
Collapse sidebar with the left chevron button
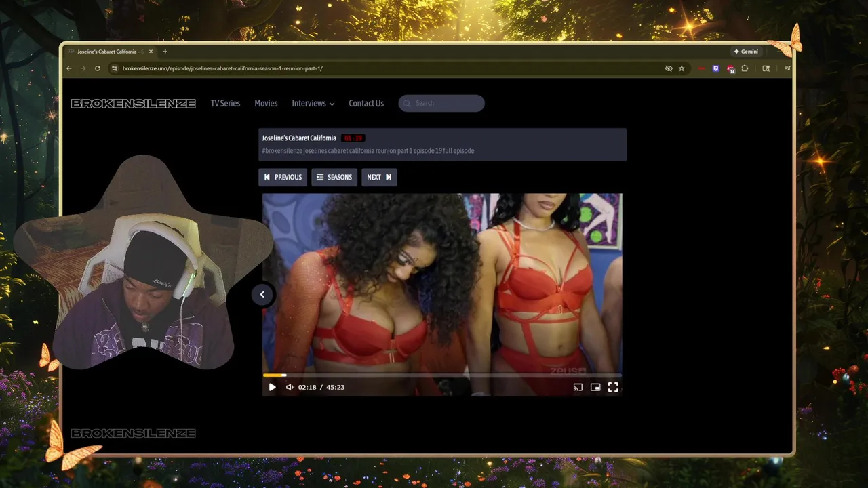click(x=262, y=294)
